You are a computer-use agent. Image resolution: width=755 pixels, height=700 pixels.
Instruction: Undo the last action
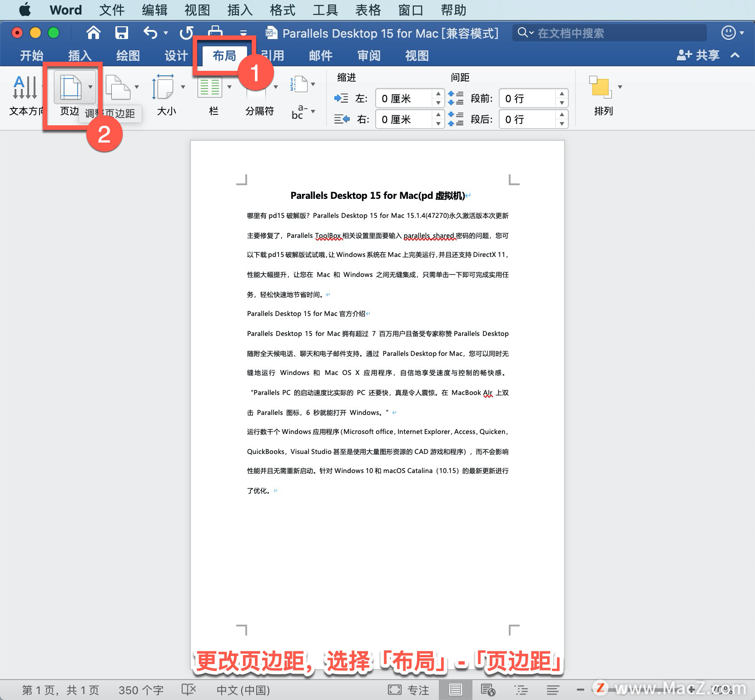coord(150,33)
